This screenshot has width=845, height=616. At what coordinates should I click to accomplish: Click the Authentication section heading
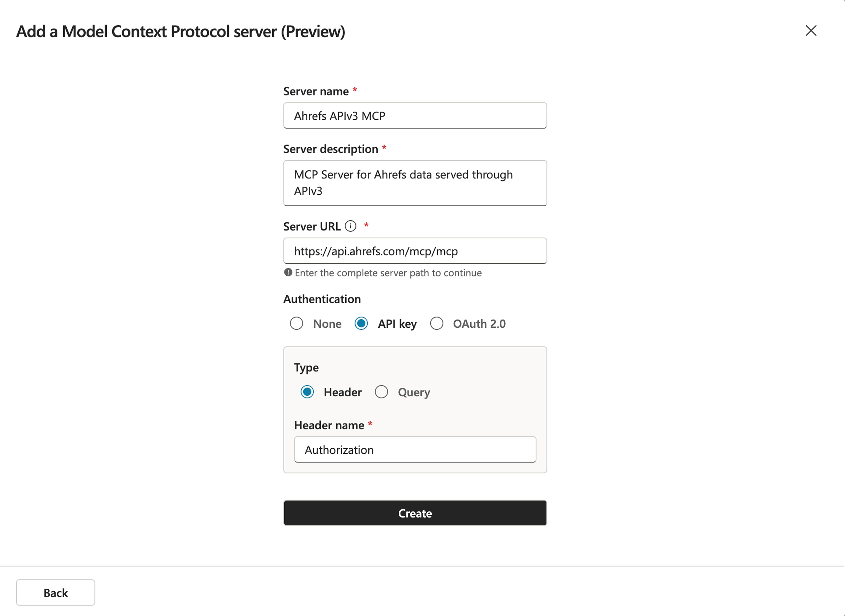322,299
